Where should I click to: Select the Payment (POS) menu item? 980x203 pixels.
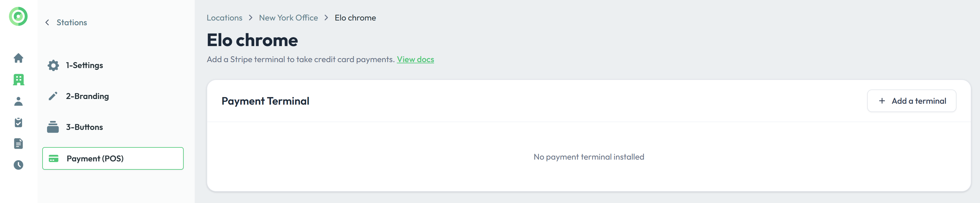pos(95,158)
